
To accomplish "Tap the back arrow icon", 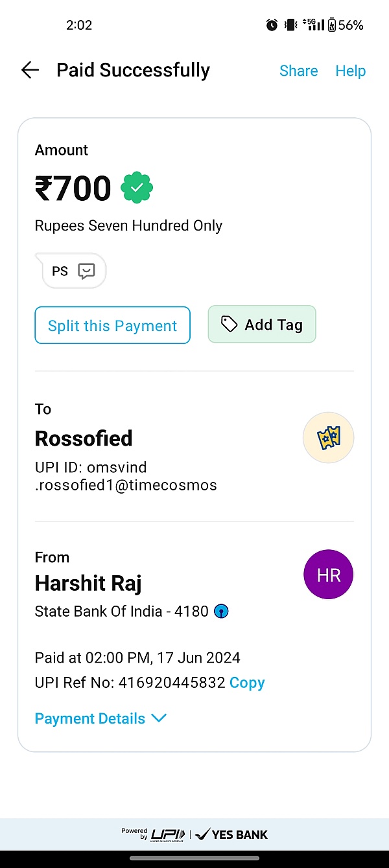I will [30, 71].
